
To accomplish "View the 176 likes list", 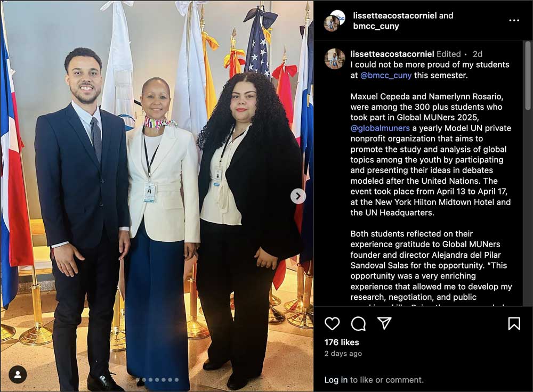I will pyautogui.click(x=342, y=342).
